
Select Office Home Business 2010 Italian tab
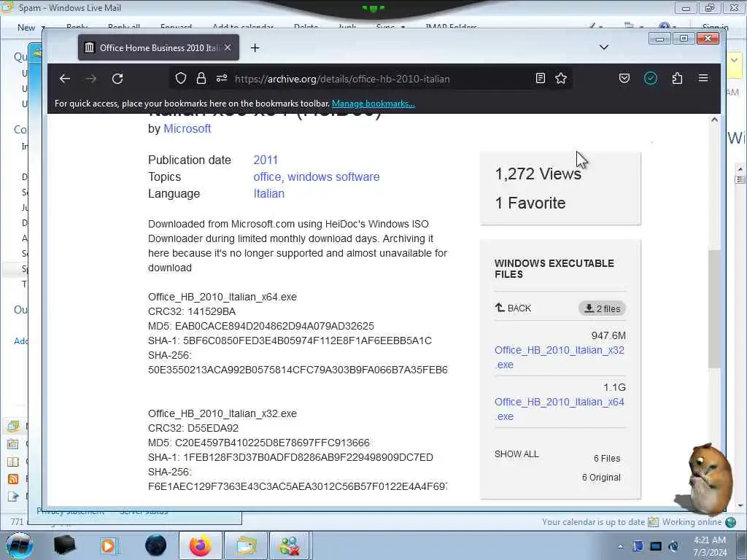[158, 47]
